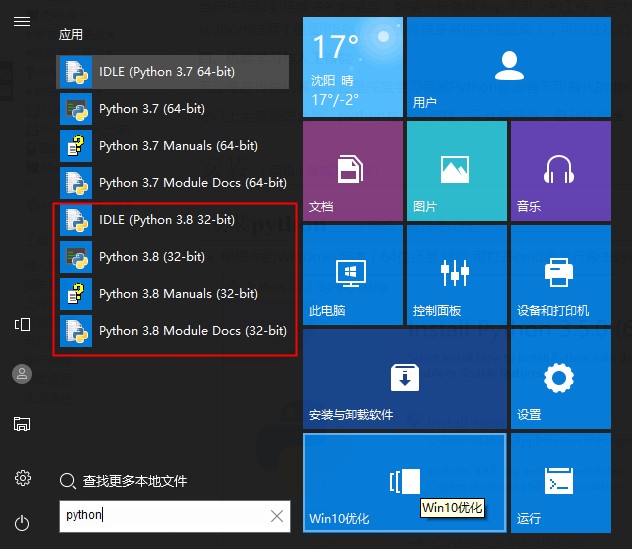
Task: Click the python search input field
Action: [x=175, y=516]
